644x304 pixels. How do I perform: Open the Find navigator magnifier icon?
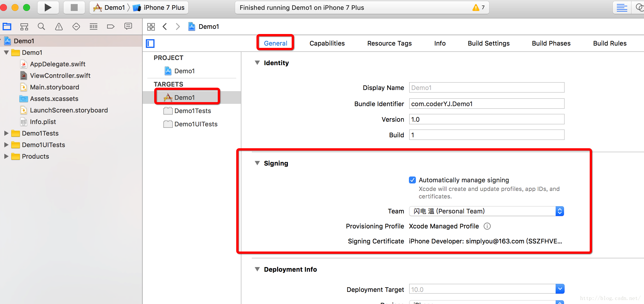(41, 27)
